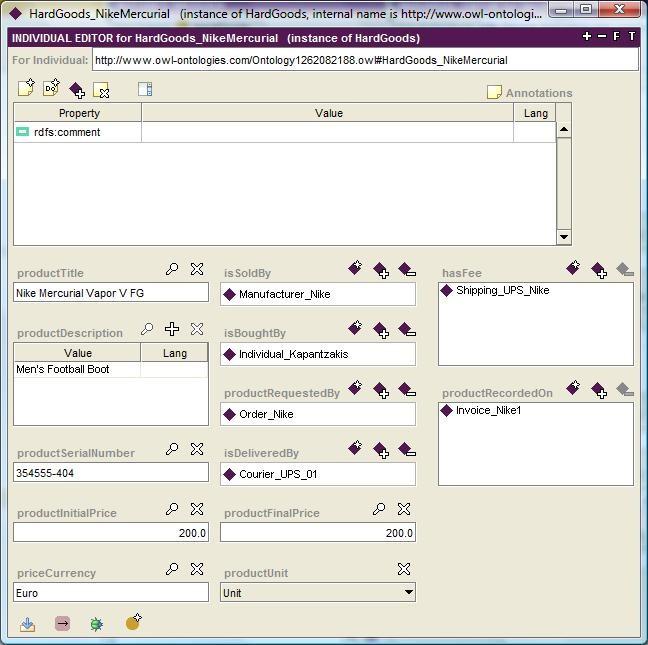
Task: Click the productTitle text field
Action: 111,293
